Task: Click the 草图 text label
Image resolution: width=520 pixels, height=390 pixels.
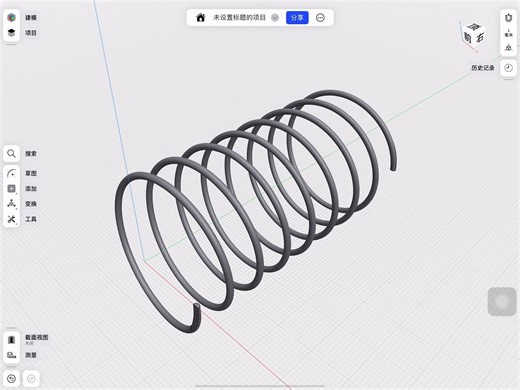Action: tap(31, 173)
